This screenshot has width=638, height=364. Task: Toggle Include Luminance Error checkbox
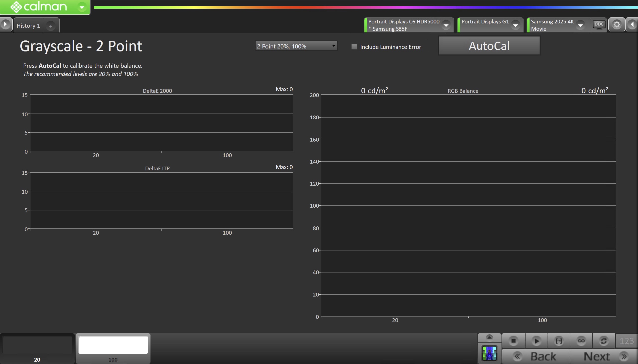click(354, 47)
